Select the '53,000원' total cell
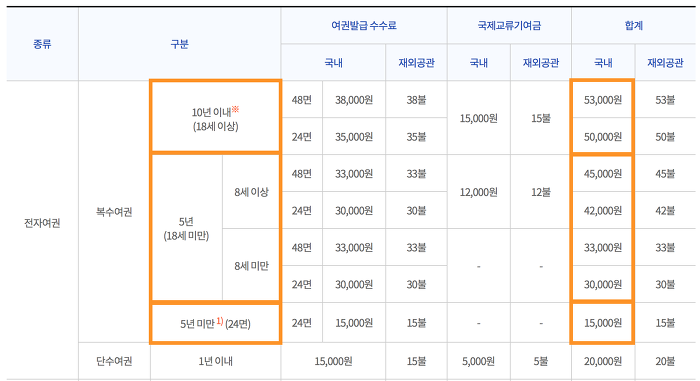Image resolution: width=700 pixels, height=381 pixels. tap(603, 100)
